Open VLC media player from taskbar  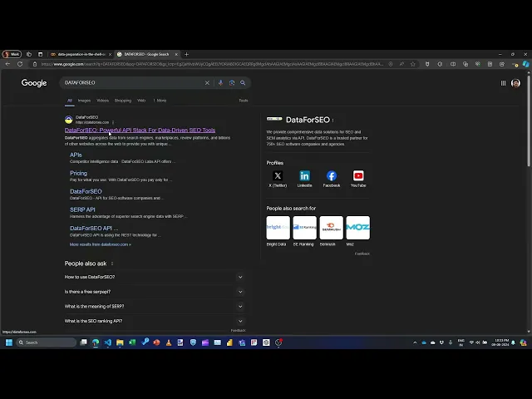click(x=169, y=342)
